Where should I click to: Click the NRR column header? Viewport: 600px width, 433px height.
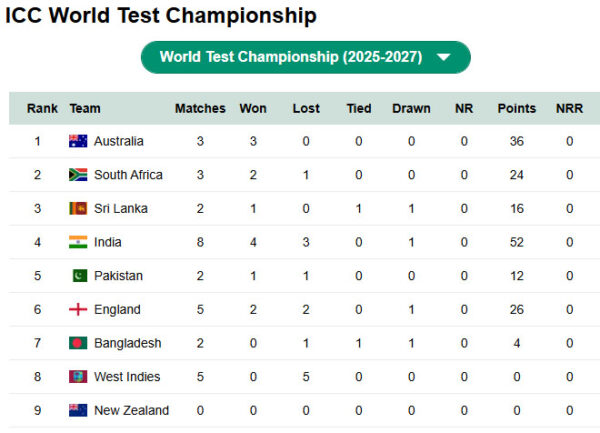pos(569,108)
